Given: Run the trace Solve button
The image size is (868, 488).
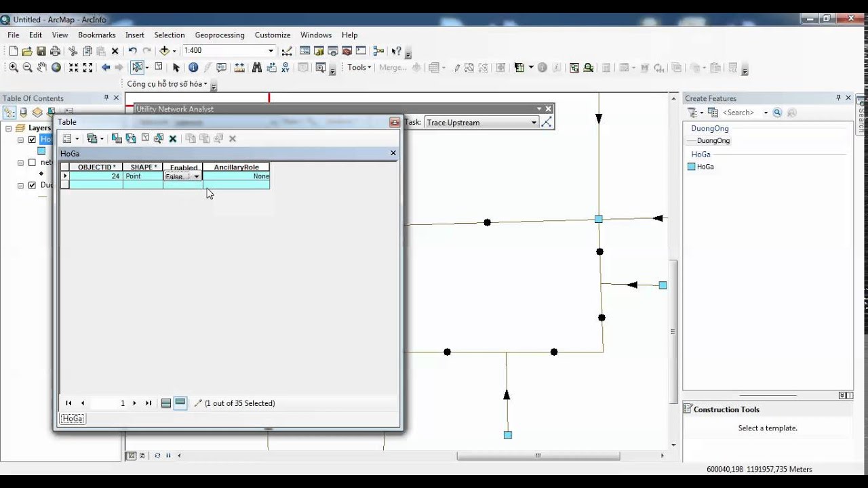Looking at the screenshot, I should [547, 123].
